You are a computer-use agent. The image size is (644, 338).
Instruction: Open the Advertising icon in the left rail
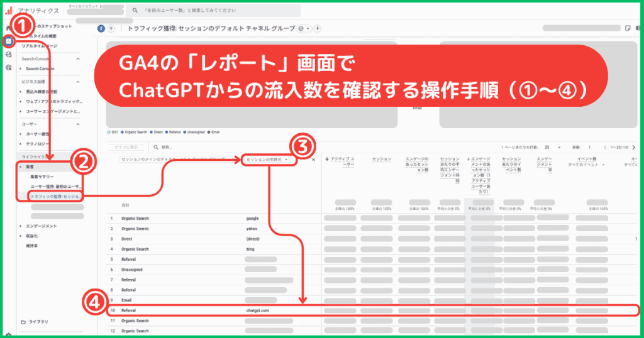pyautogui.click(x=9, y=68)
